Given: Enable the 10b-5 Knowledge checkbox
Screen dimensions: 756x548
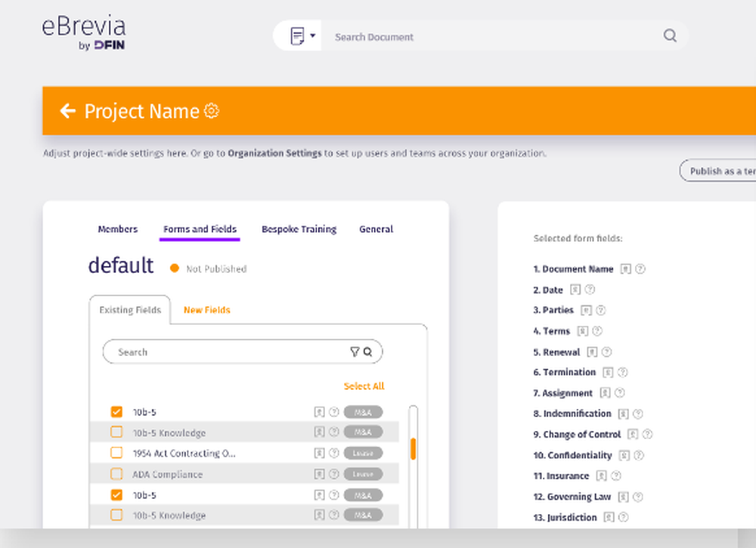Looking at the screenshot, I should tap(117, 432).
